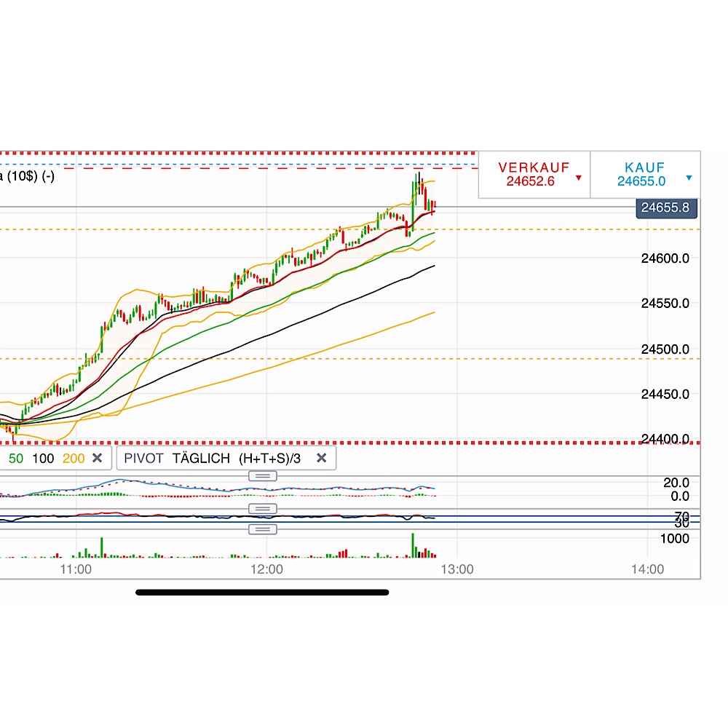Toggle the black 100 moving average legend

tap(44, 458)
